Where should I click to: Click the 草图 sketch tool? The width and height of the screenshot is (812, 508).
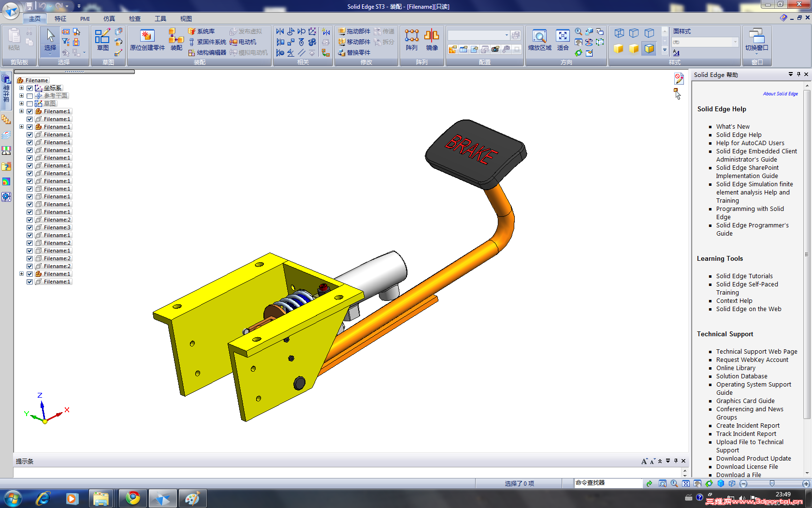pos(102,39)
